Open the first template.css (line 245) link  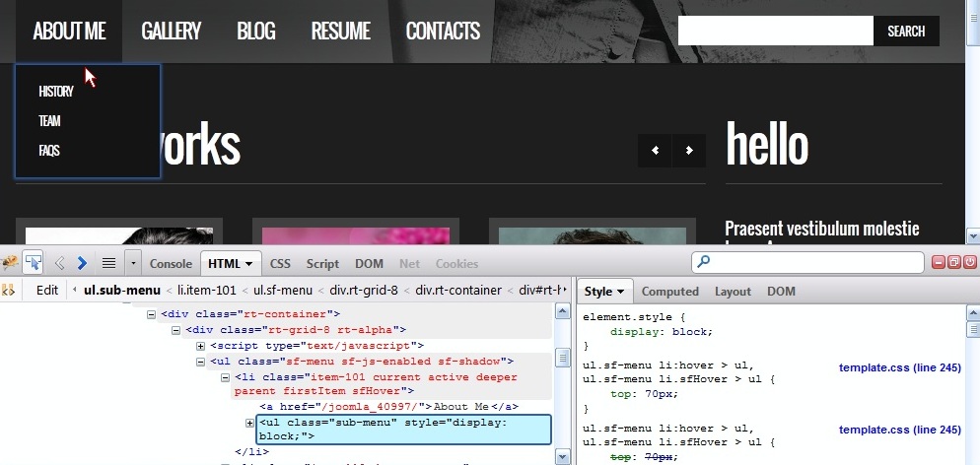(899, 367)
